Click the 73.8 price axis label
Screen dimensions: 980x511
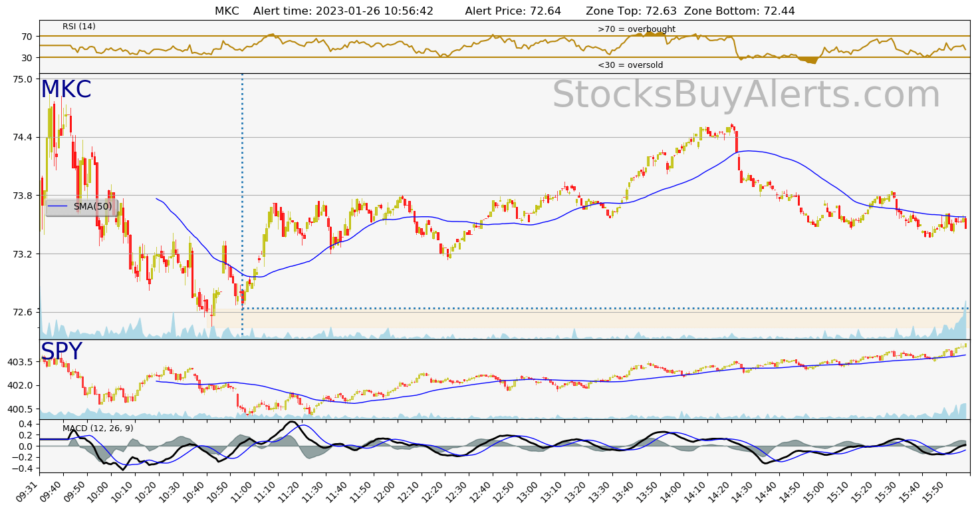pyautogui.click(x=23, y=196)
